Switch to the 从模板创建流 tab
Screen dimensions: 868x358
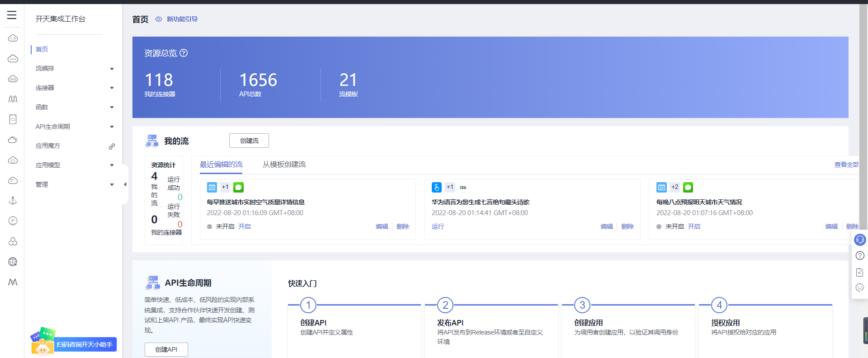point(284,165)
